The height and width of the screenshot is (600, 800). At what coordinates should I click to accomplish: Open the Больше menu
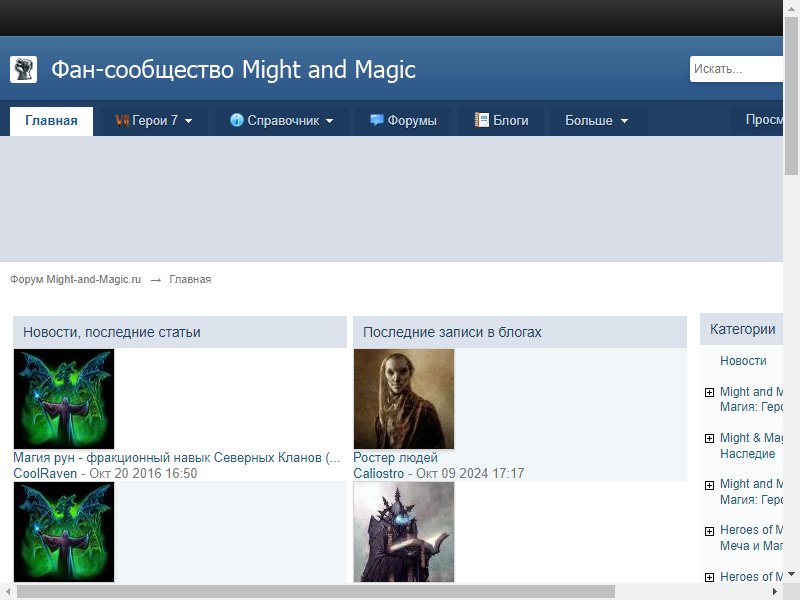pyautogui.click(x=596, y=120)
